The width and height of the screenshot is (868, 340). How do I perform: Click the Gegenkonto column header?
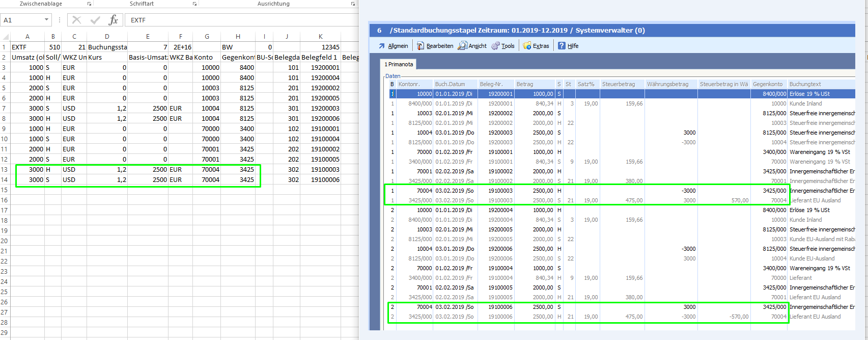point(769,84)
